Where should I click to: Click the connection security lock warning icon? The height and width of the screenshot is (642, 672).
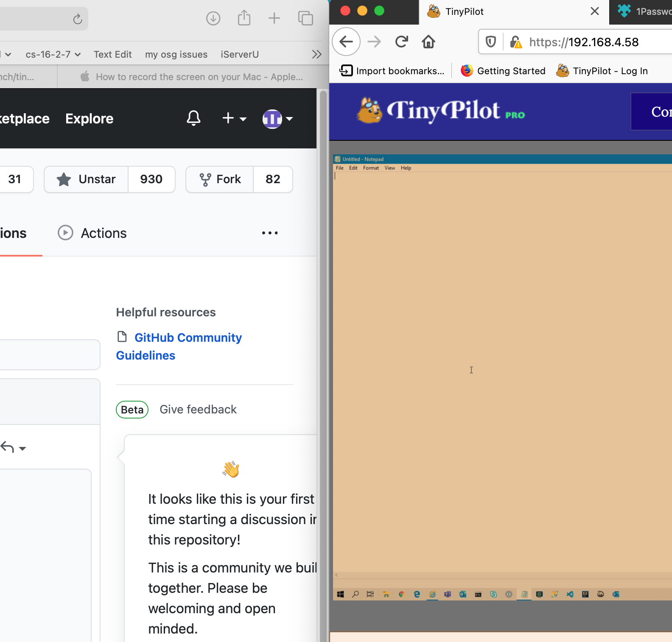tap(516, 42)
